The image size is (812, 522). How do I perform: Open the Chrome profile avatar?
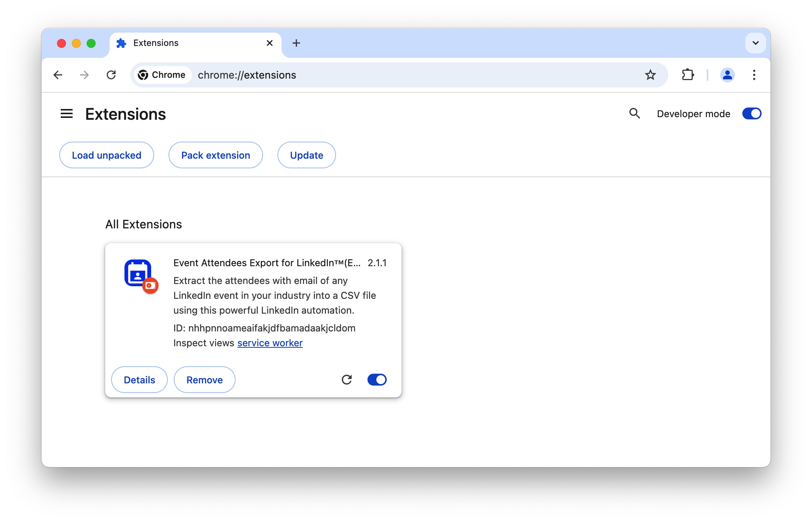(727, 75)
